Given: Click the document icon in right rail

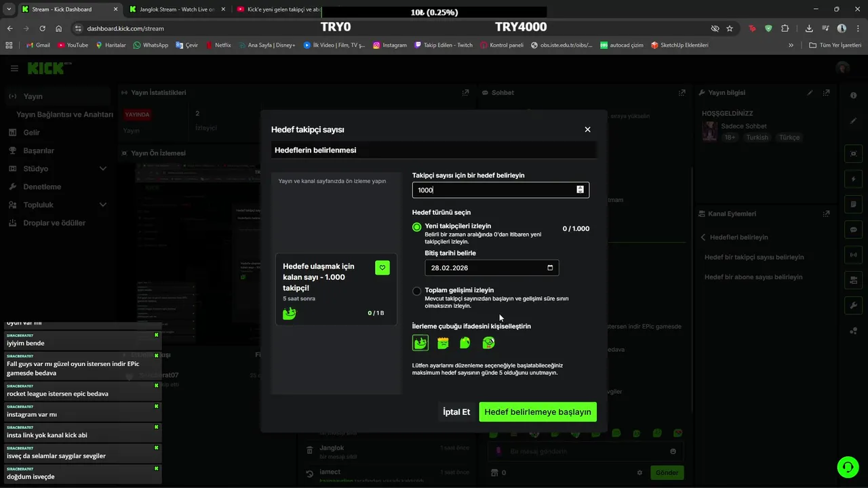Looking at the screenshot, I should [x=853, y=204].
